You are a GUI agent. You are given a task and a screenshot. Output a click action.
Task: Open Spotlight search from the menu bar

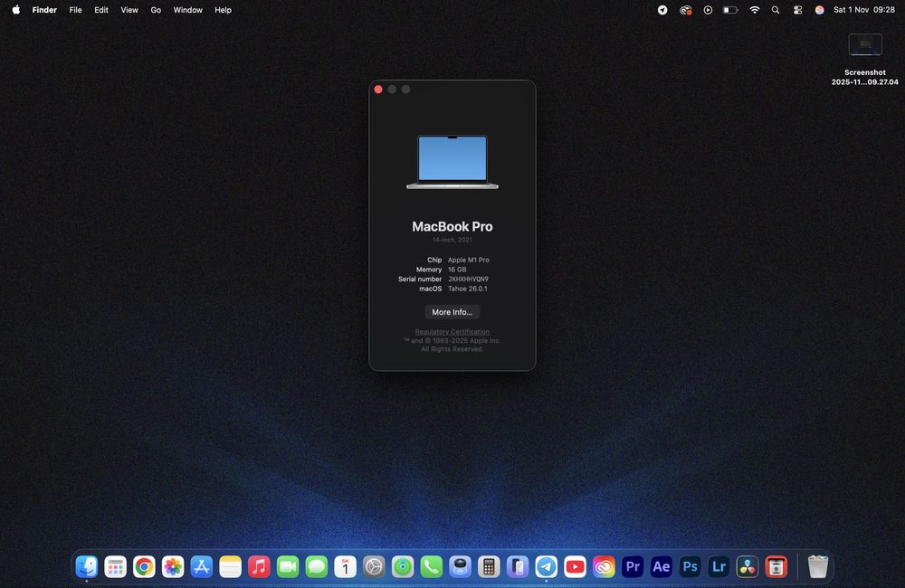(x=776, y=10)
